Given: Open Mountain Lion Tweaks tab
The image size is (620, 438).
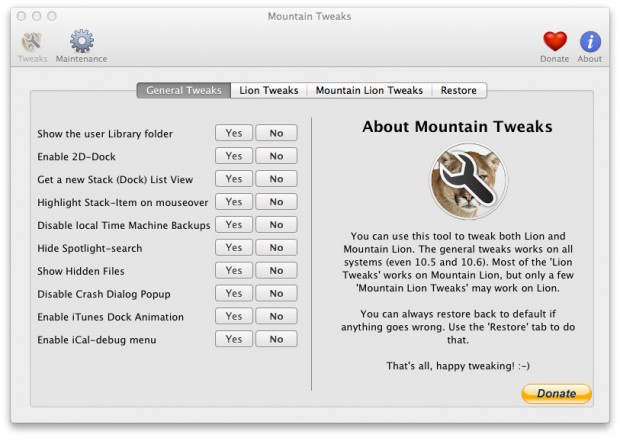Looking at the screenshot, I should (x=369, y=91).
